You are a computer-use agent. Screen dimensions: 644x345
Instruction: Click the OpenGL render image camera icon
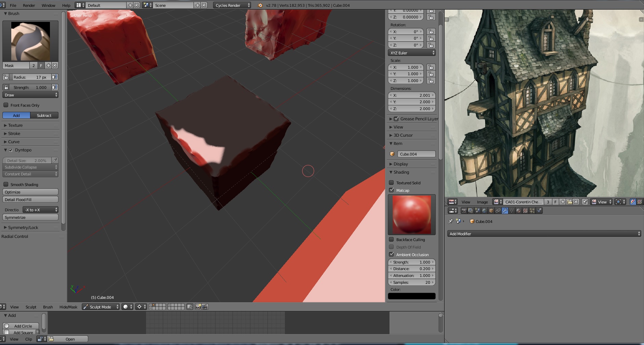pos(198,307)
